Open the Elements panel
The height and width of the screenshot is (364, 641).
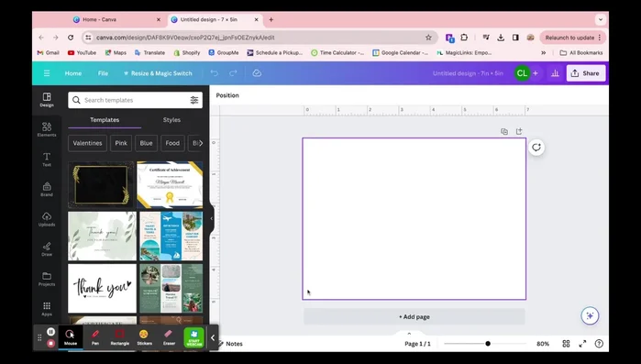coord(47,129)
